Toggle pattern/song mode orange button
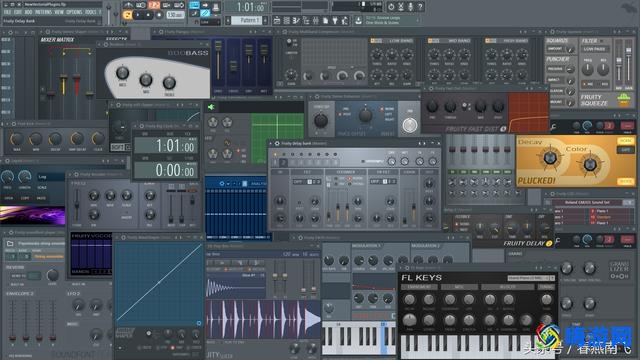This screenshot has width=640, height=360. [x=128, y=15]
